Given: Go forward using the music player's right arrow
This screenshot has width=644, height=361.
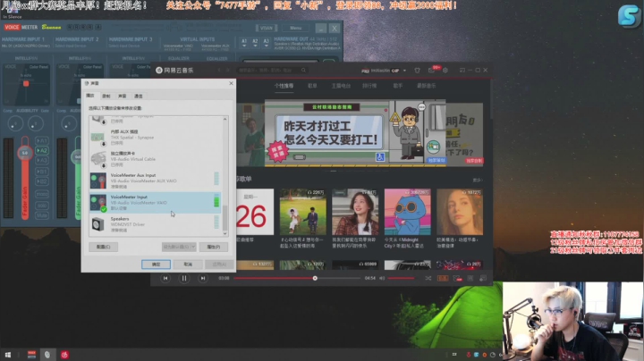Looking at the screenshot, I should (227, 71).
